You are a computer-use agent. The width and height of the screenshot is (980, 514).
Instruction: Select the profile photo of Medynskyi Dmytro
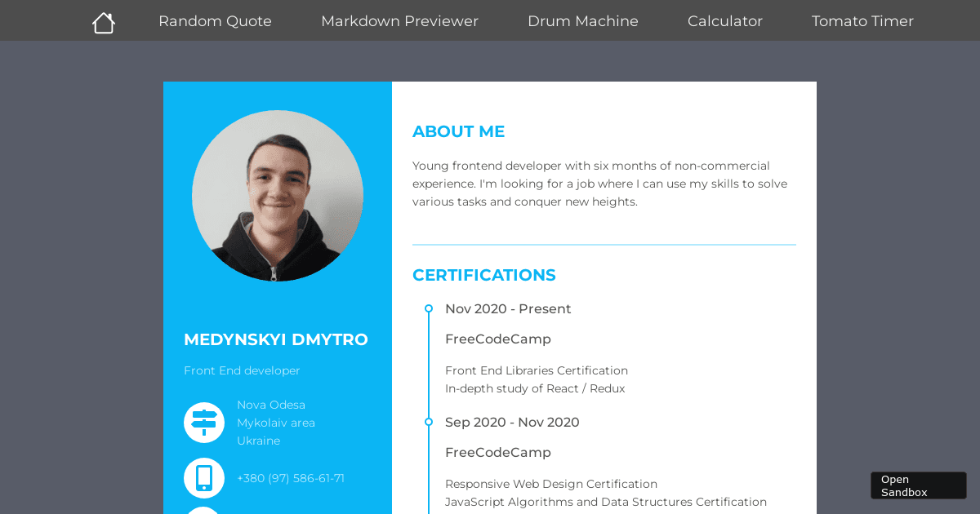[278, 196]
